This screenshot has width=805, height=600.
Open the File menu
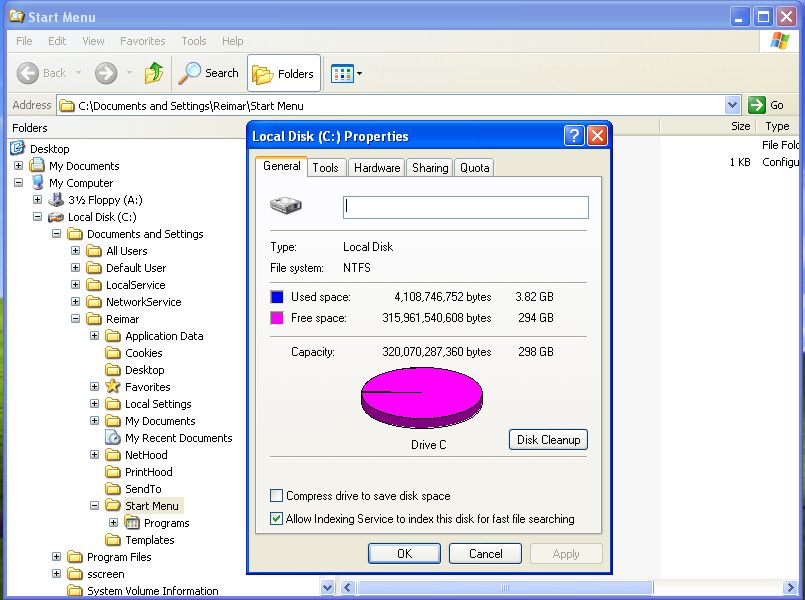pyautogui.click(x=24, y=41)
